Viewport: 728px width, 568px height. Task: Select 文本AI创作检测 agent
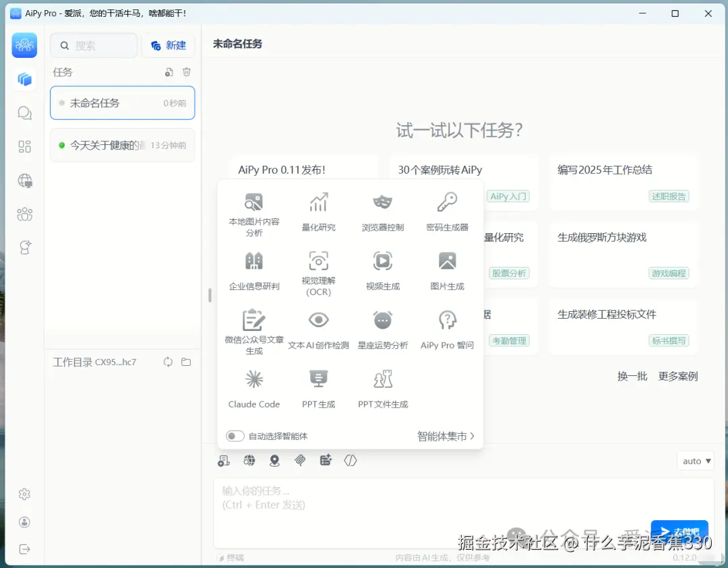pos(318,330)
